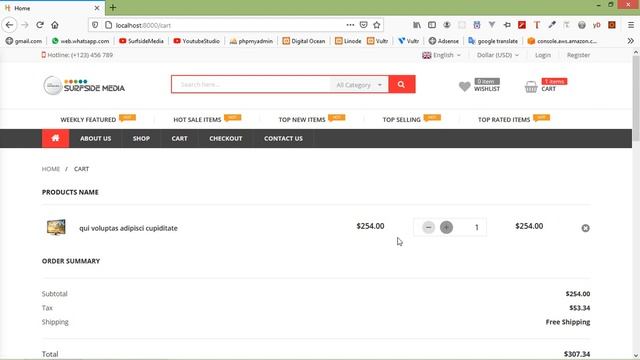Open Cart in the navigation bar
This screenshot has width=640, height=360.
point(180,138)
